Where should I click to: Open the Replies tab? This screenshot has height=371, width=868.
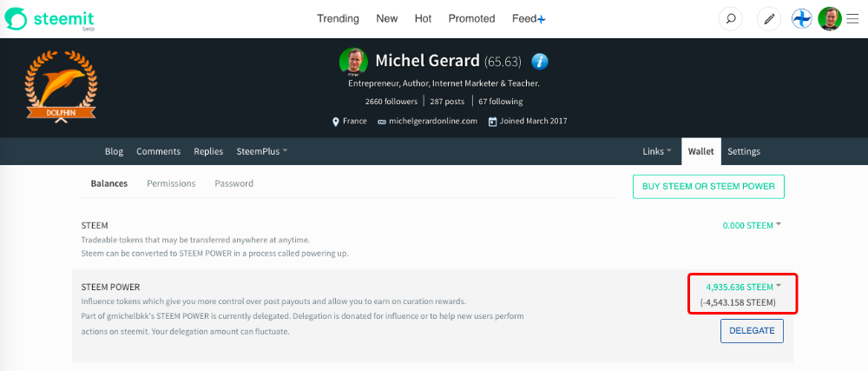click(208, 151)
